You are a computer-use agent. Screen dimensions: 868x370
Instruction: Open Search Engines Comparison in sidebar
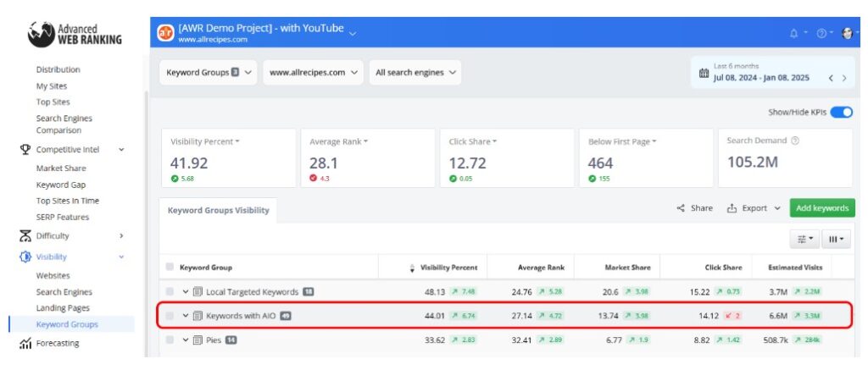tap(64, 124)
